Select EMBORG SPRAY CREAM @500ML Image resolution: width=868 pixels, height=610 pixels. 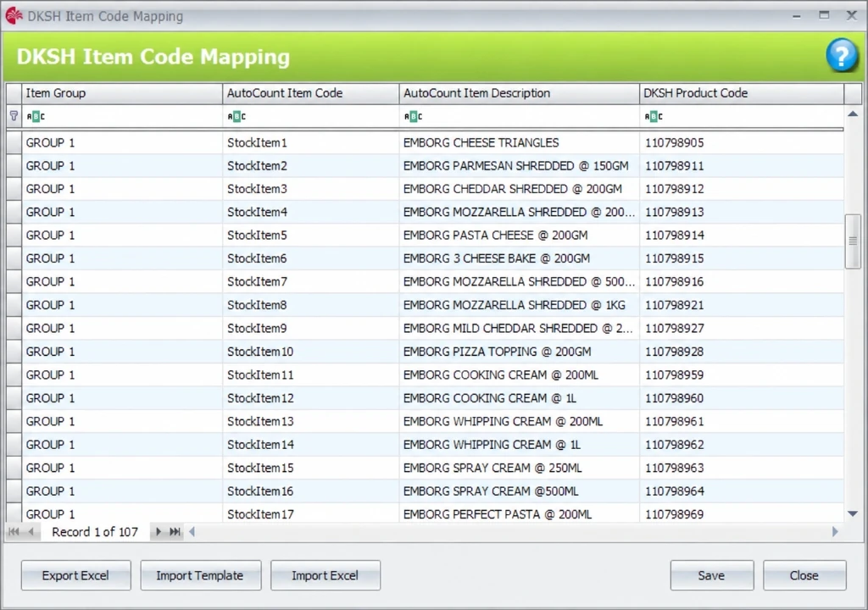point(520,491)
